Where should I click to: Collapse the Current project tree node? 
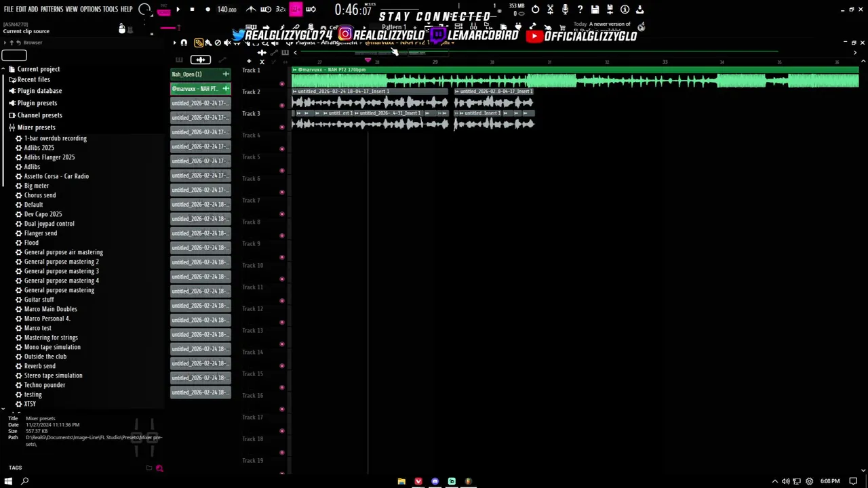[3, 69]
